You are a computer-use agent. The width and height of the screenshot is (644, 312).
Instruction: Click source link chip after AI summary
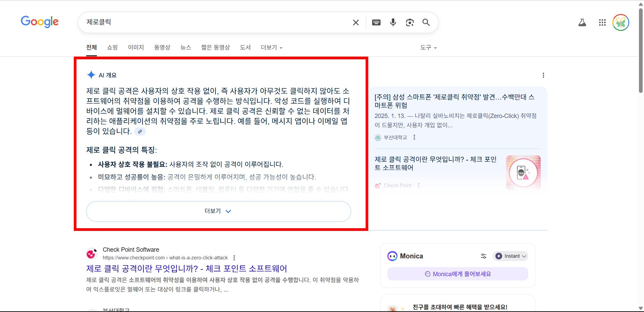140,131
